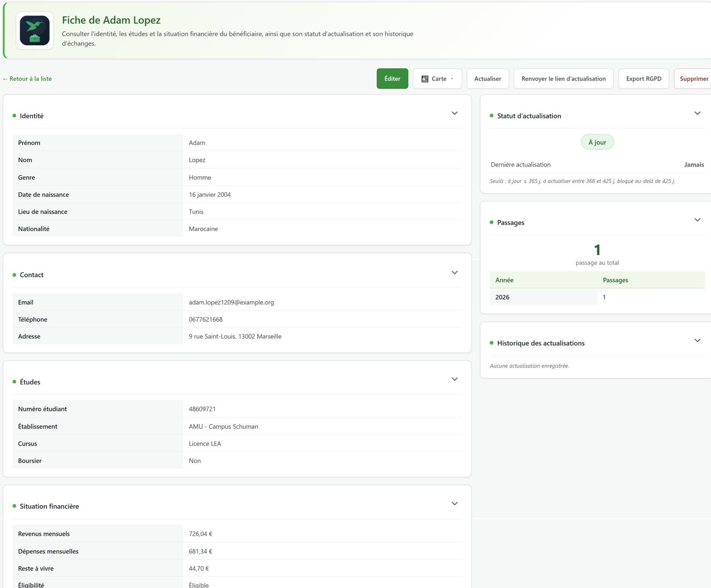Click the birth date 16 janvier 2004
The image size is (711, 588).
coord(210,194)
